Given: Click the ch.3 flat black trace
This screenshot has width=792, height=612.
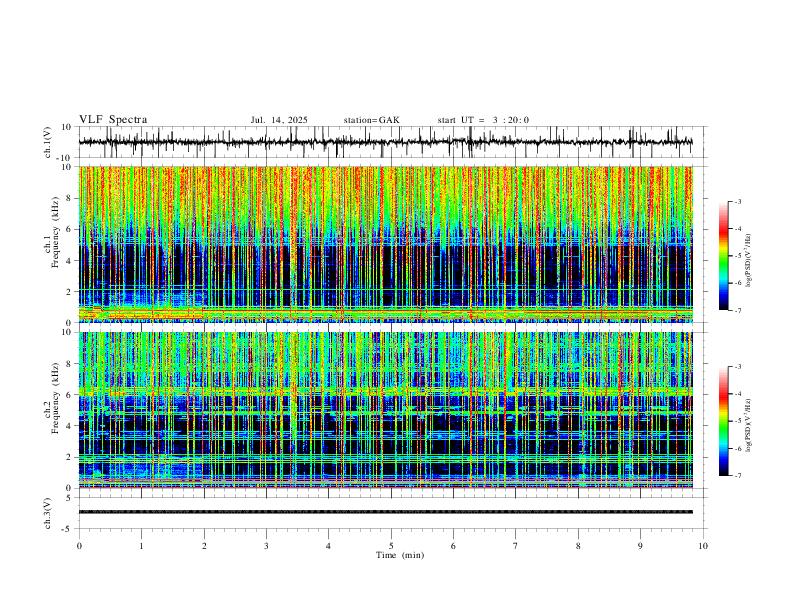Looking at the screenshot, I should pos(385,512).
